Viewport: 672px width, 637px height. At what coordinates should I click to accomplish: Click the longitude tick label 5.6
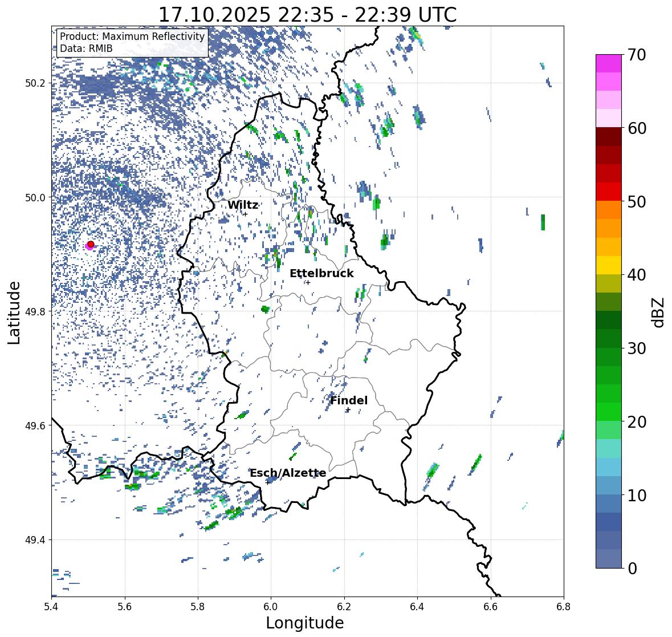coord(125,606)
